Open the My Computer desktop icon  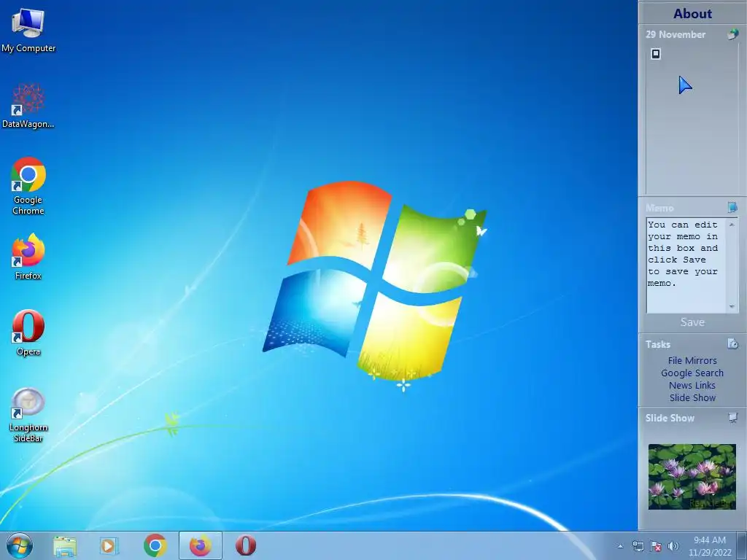[28, 31]
